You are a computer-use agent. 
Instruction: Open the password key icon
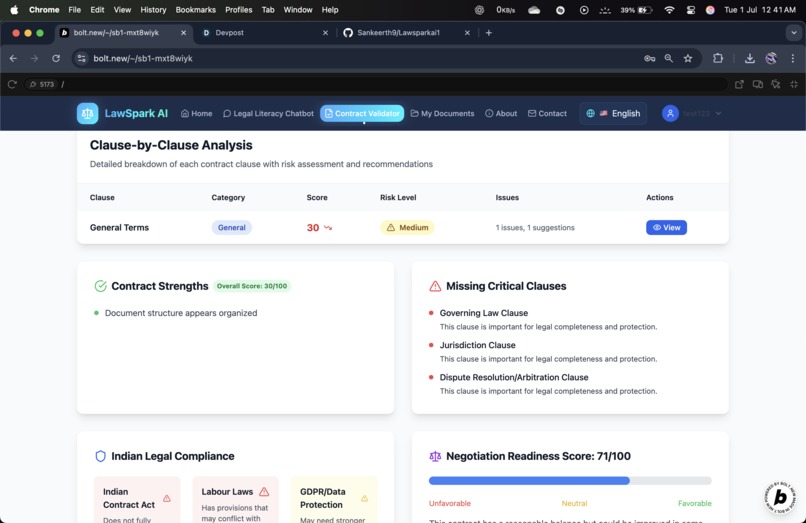point(649,59)
